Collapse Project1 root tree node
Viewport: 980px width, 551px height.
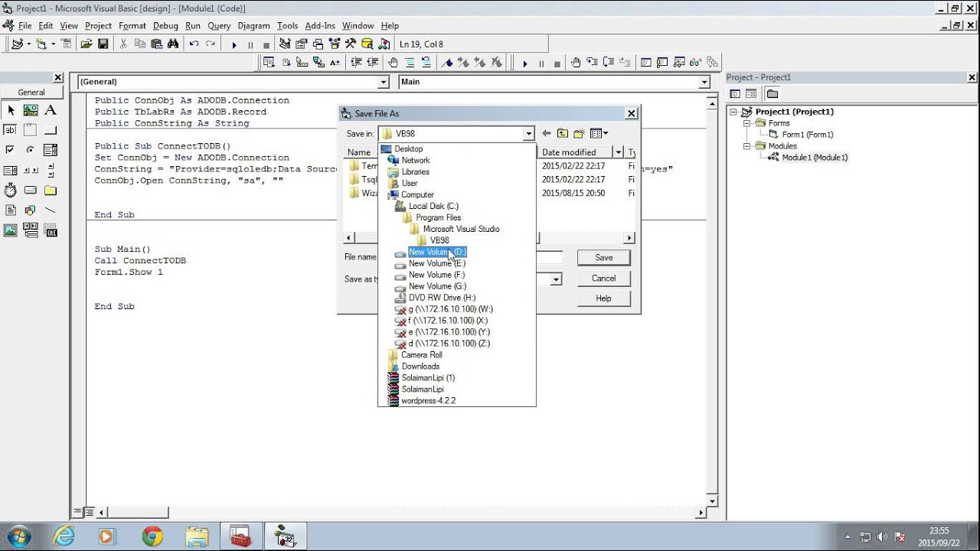[x=733, y=112]
